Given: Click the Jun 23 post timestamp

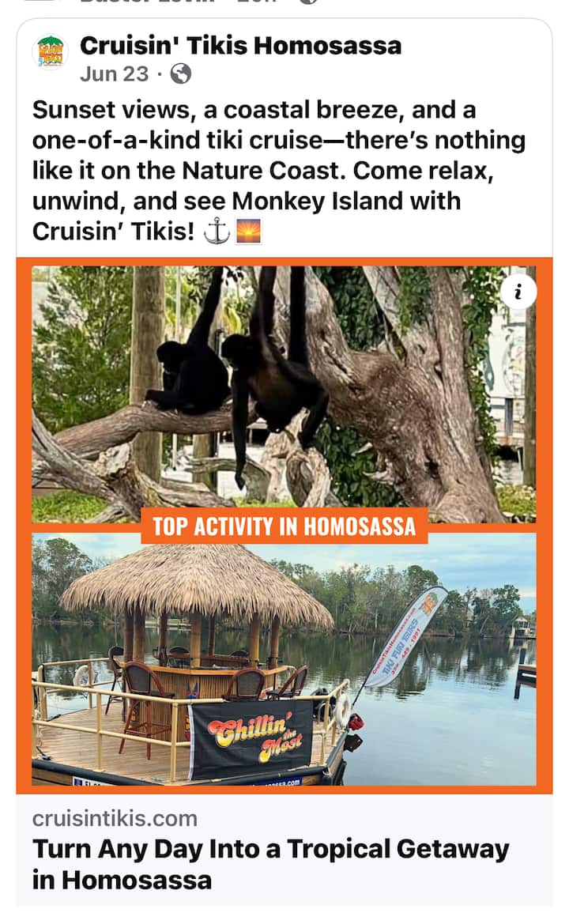Looking at the screenshot, I should coord(115,74).
